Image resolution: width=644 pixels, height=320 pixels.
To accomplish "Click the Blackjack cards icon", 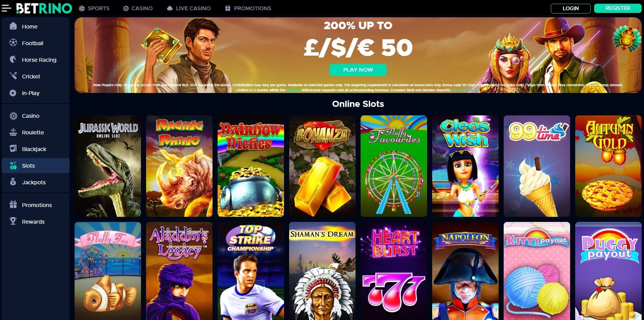I will (13, 149).
